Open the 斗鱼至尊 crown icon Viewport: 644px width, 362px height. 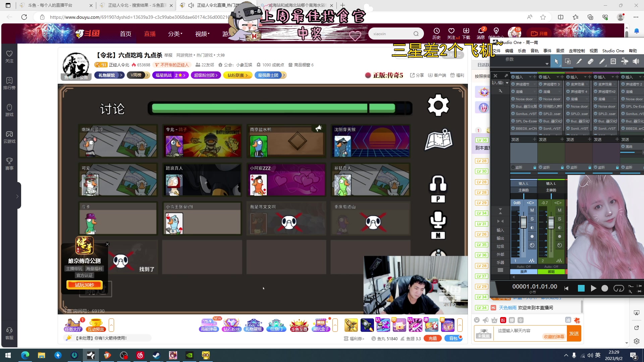point(299,325)
